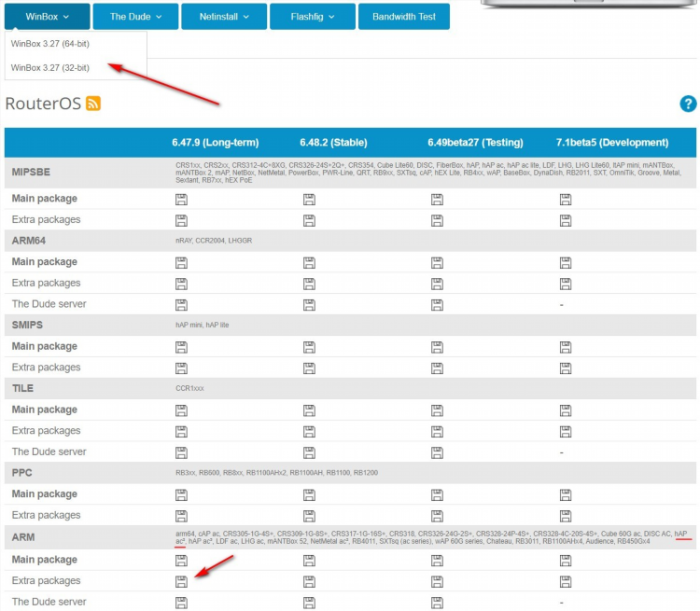Image resolution: width=700 pixels, height=611 pixels.
Task: Download PPC Extra packages 6.47.9 Long-term
Action: 181,516
